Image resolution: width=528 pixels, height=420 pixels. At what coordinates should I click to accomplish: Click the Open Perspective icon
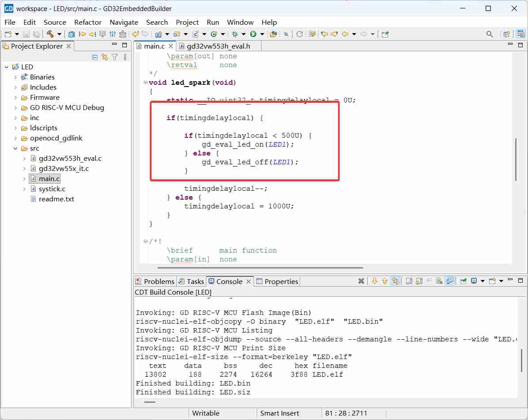506,34
